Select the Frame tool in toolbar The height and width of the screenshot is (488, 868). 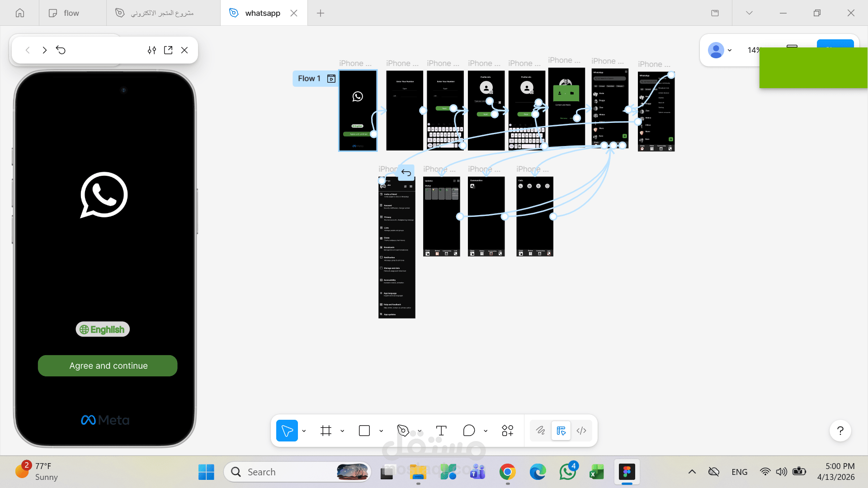pos(325,431)
